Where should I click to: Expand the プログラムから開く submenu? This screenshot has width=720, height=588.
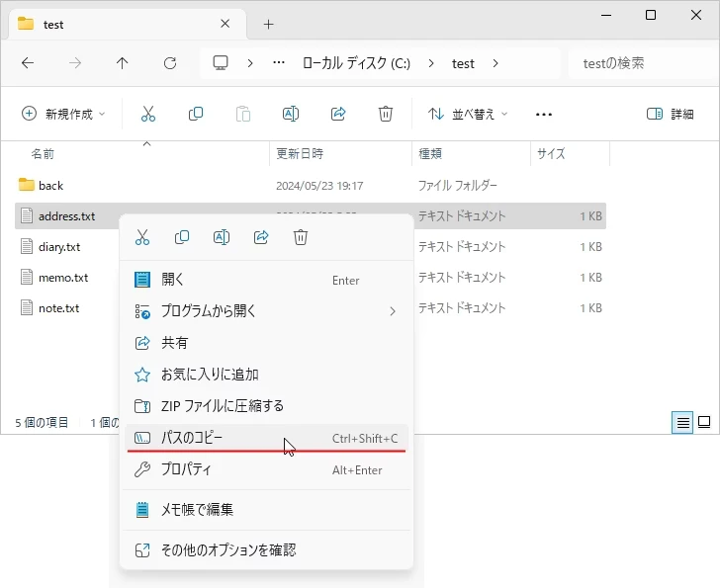pyautogui.click(x=266, y=311)
